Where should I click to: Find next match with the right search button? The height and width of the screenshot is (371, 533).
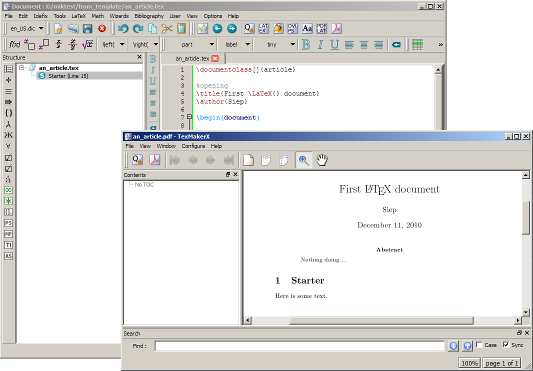467,346
